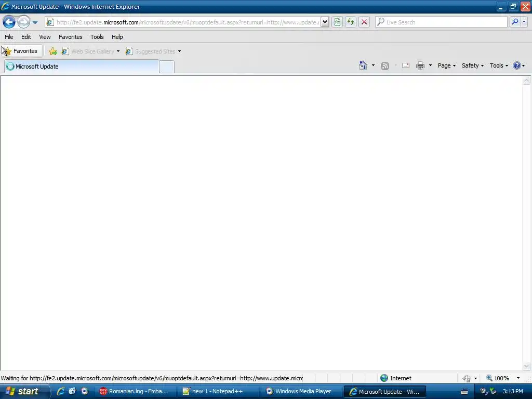This screenshot has width=532, height=399.
Task: Launch Media Player from Quick Launch
Action: pos(85,391)
